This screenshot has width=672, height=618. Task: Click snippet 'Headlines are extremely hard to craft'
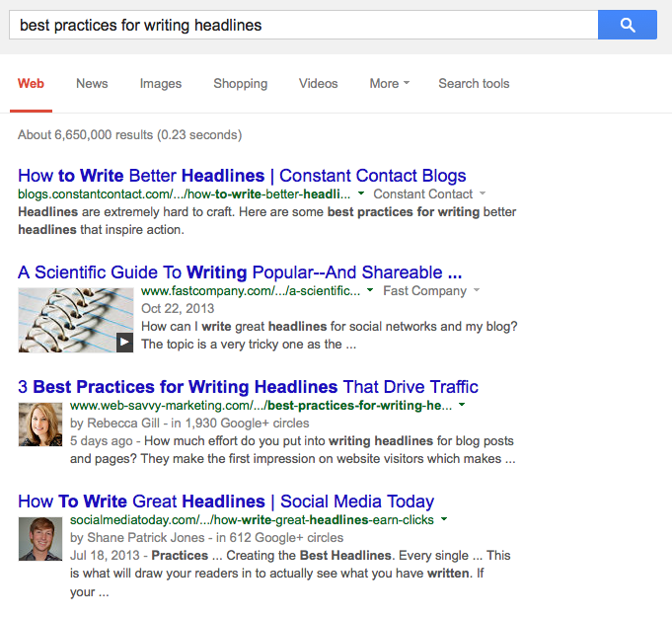(267, 221)
